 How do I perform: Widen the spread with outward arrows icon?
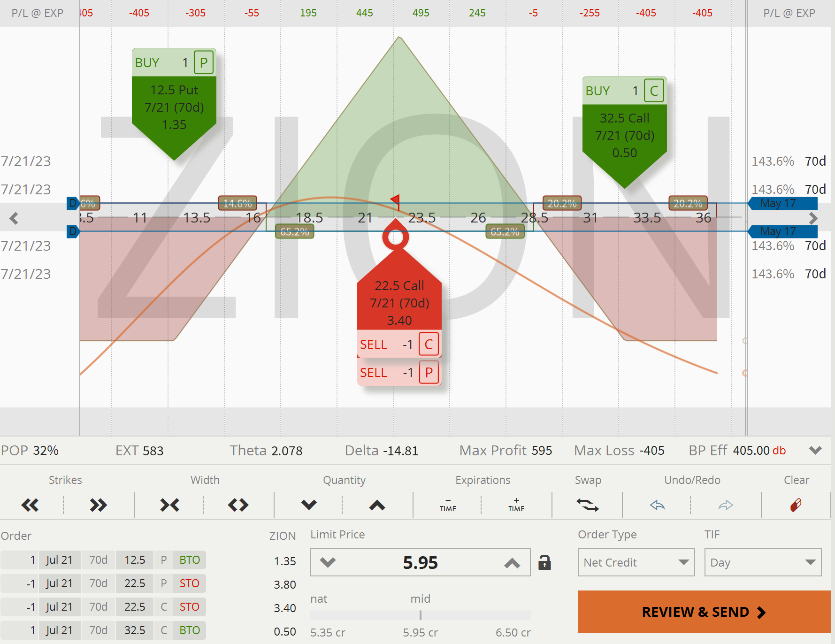(x=238, y=506)
